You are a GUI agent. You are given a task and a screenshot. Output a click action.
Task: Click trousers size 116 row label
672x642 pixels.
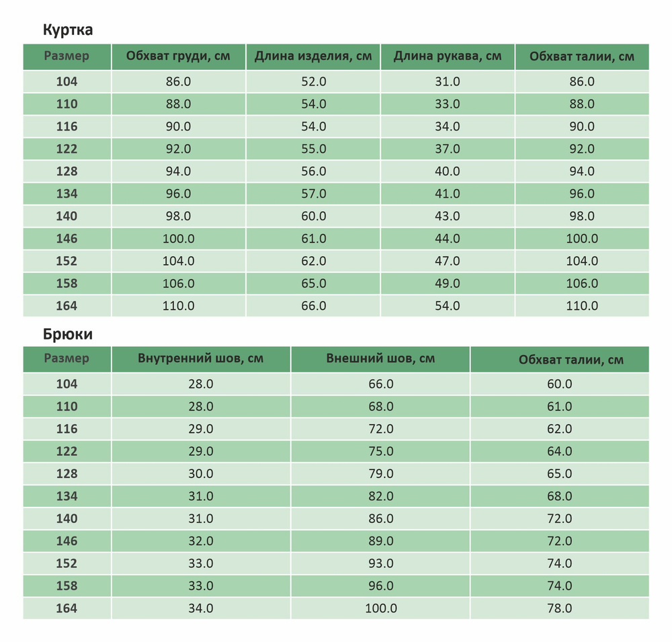click(x=67, y=429)
